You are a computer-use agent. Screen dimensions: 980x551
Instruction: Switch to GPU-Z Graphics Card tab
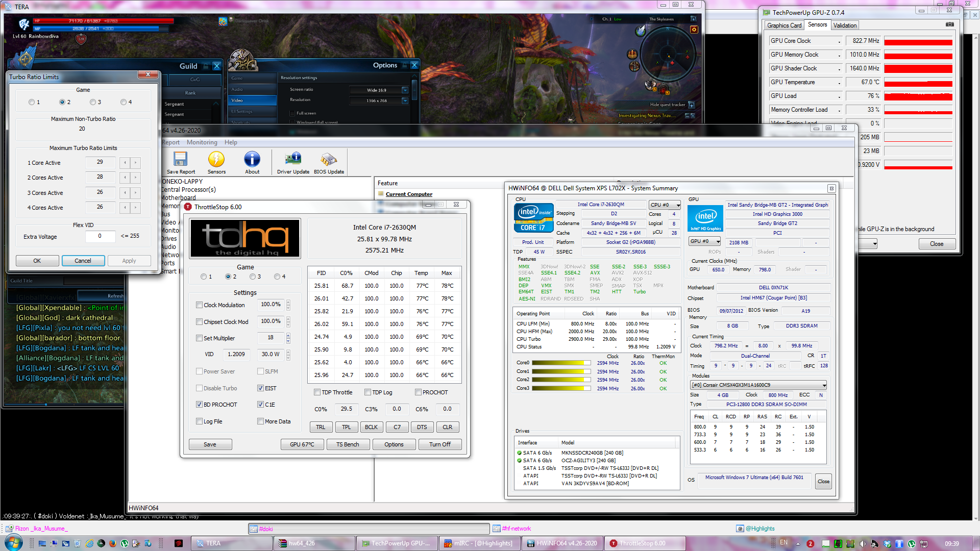tap(784, 26)
